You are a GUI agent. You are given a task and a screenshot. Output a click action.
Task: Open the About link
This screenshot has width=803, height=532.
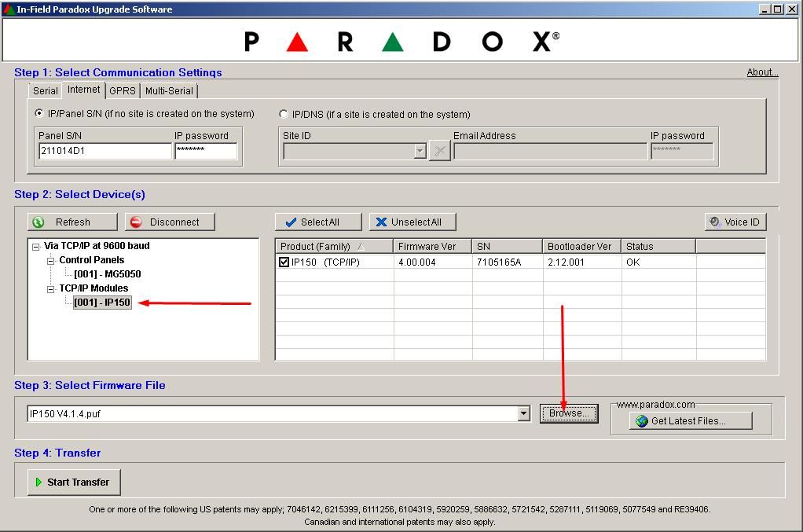(x=762, y=72)
